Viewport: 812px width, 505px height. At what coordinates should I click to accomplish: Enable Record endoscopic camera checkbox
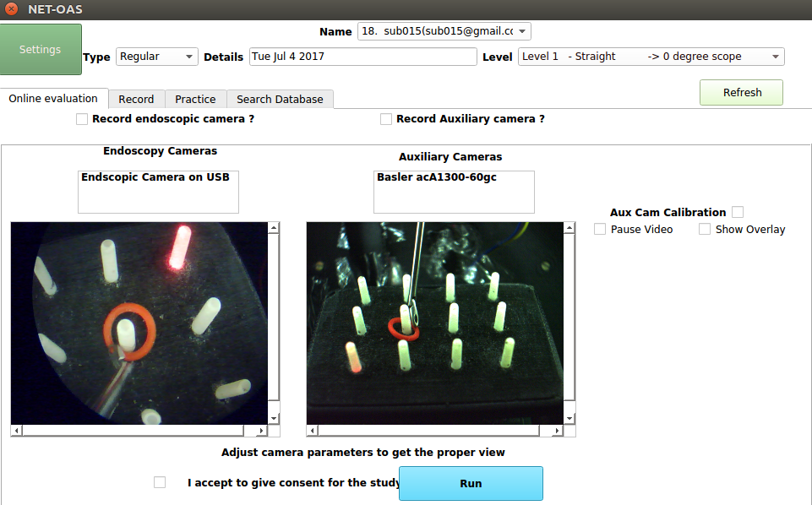coord(82,119)
